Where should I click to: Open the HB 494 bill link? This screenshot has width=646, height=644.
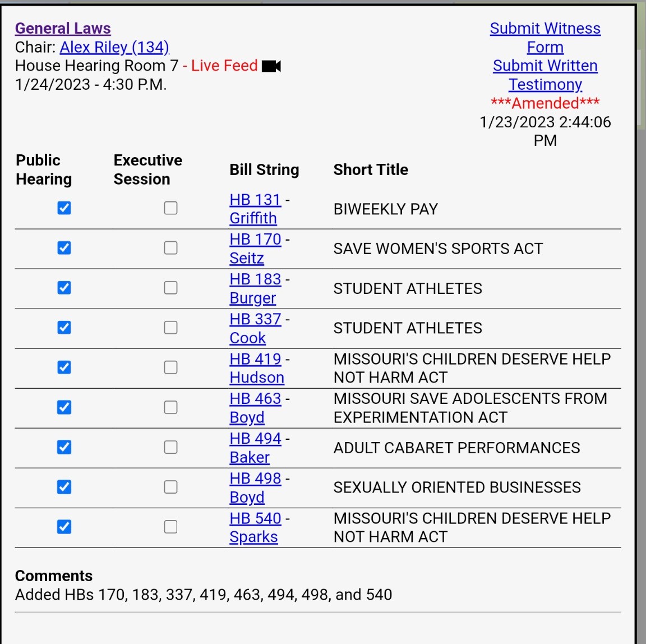click(256, 439)
